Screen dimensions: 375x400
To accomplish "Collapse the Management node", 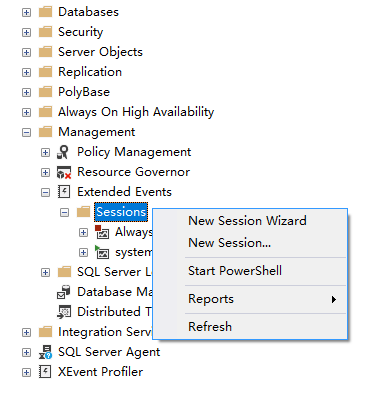I will [26, 132].
